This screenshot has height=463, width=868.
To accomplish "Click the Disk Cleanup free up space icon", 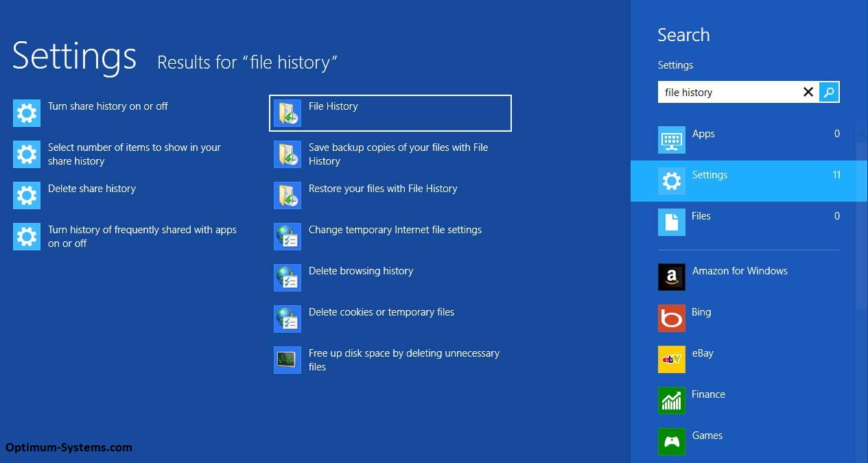I will click(x=288, y=359).
